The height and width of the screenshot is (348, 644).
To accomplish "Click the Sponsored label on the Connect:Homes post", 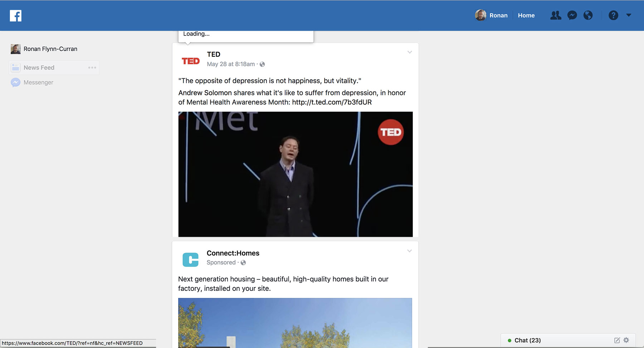I will 221,263.
